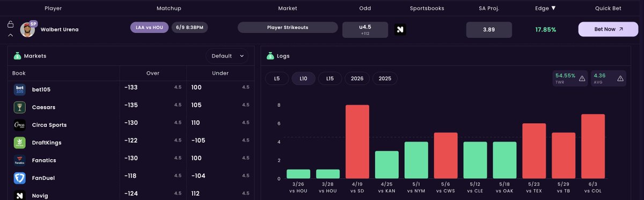Click the warning icon on AVG stat
This screenshot has height=200, width=644.
(620, 78)
